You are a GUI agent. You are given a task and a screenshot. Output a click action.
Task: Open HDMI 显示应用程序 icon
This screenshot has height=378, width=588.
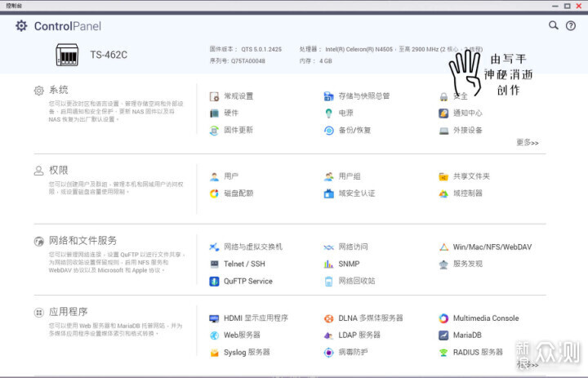click(214, 318)
